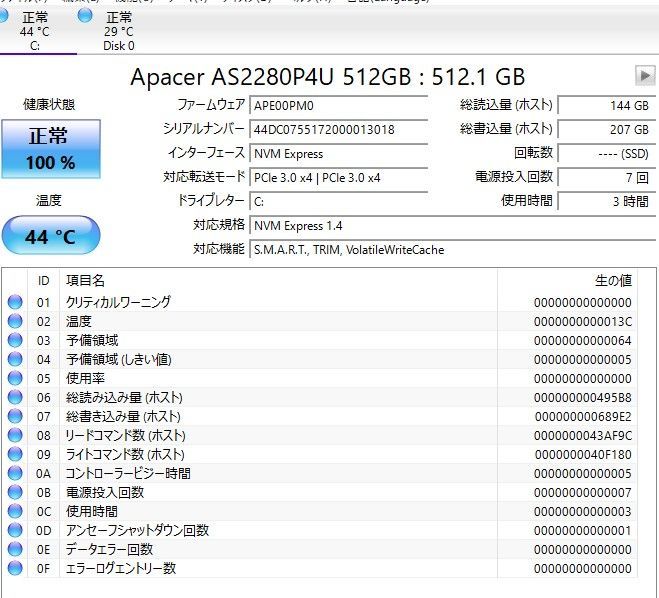This screenshot has width=659, height=598.
Task: Select raw value 0000000000007
Action: [x=583, y=493]
